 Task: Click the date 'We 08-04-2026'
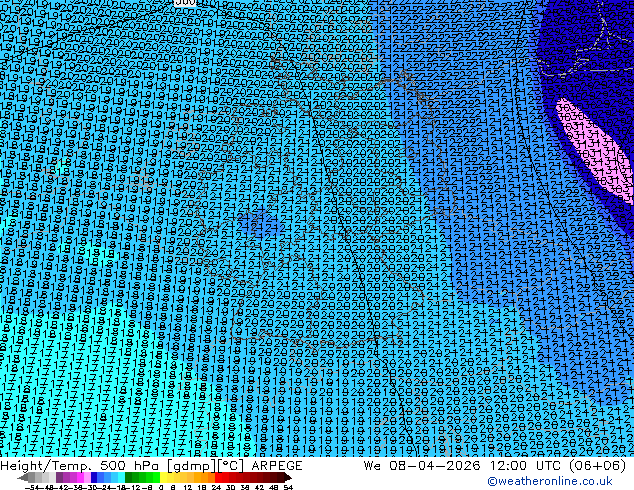tap(422, 465)
